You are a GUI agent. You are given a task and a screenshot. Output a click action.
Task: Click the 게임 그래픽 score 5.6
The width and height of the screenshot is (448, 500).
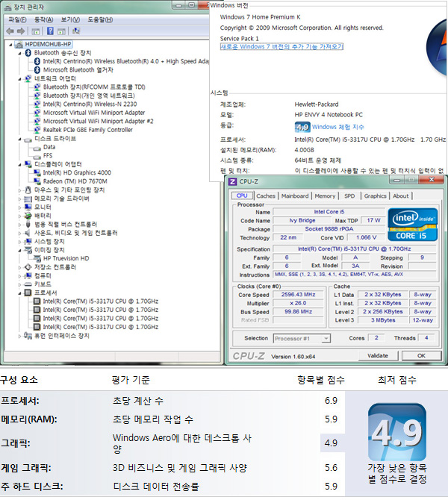331,468
